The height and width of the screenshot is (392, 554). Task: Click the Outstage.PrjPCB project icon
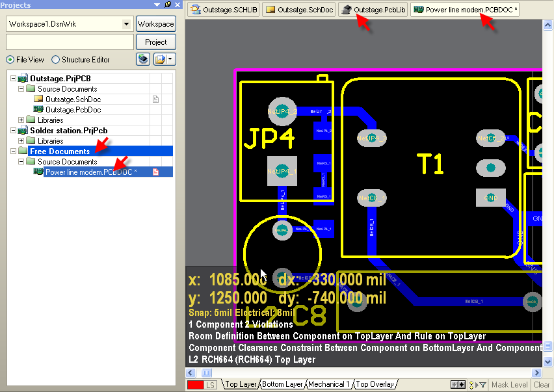pos(23,79)
